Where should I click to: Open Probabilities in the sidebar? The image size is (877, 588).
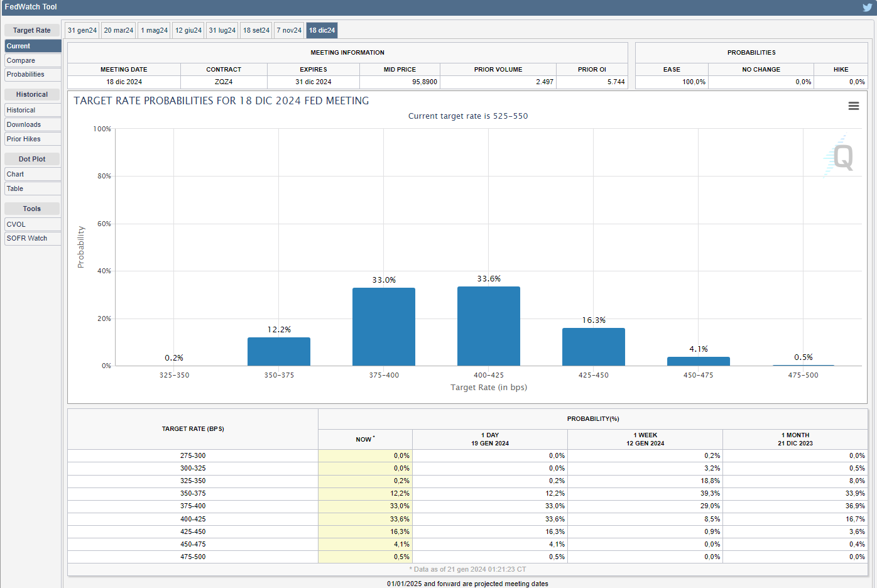(x=33, y=74)
